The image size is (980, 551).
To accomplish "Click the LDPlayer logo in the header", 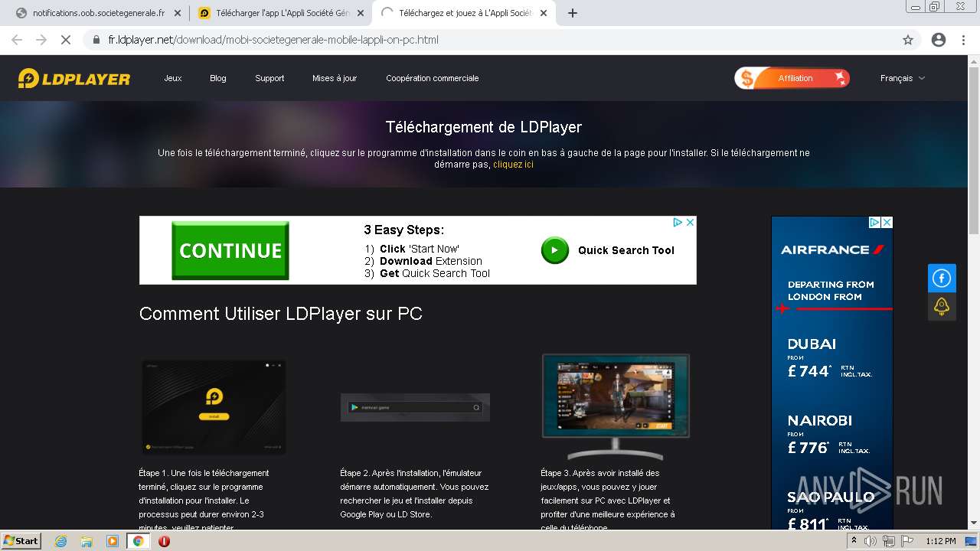I will pos(74,78).
